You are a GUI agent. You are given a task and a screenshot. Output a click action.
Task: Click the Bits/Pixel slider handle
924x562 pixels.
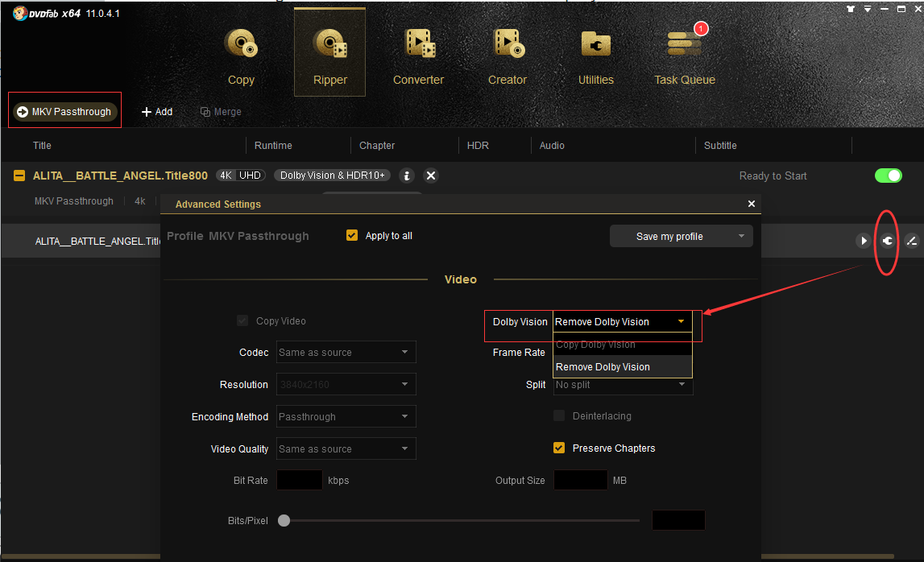click(x=284, y=521)
